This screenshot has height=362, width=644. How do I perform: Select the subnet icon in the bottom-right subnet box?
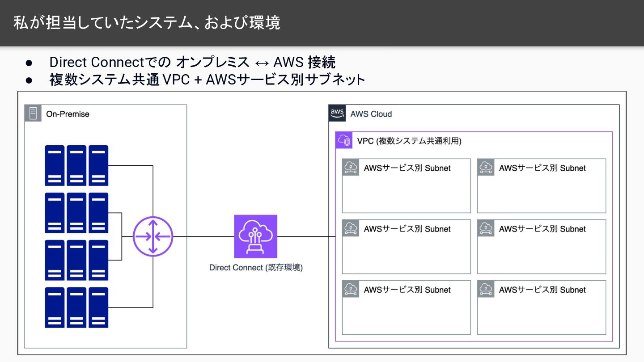point(486,289)
